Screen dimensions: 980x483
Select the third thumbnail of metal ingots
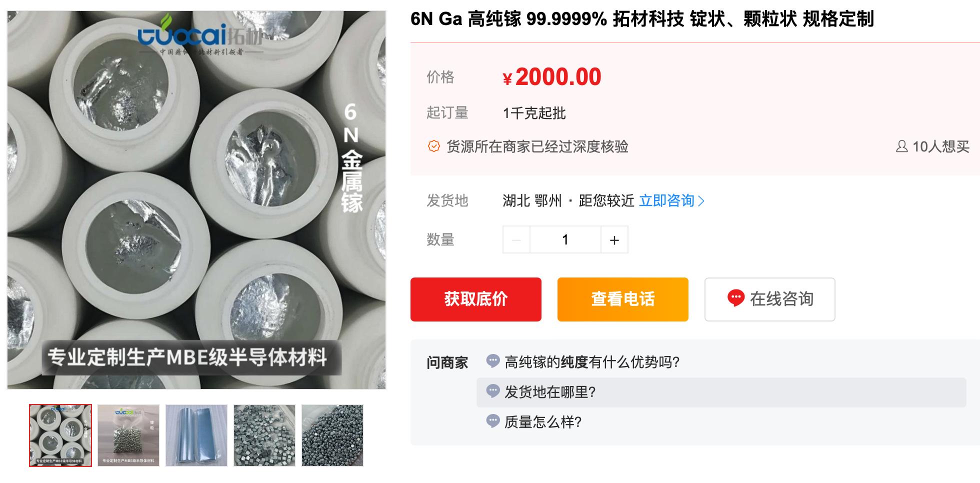pyautogui.click(x=196, y=435)
